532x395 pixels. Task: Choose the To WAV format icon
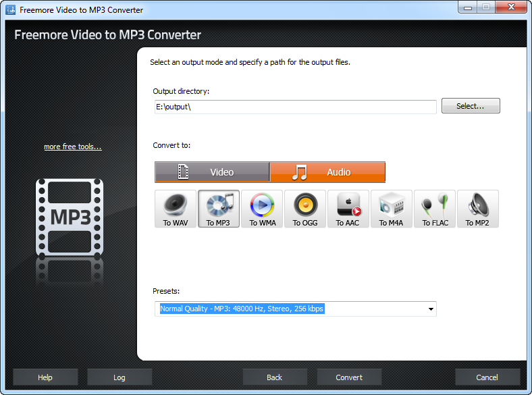[176, 209]
